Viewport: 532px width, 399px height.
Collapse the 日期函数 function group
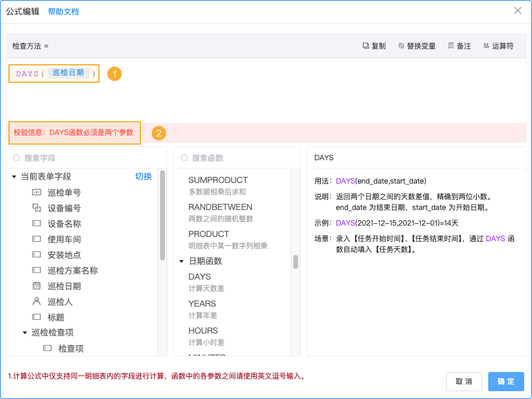click(x=182, y=261)
